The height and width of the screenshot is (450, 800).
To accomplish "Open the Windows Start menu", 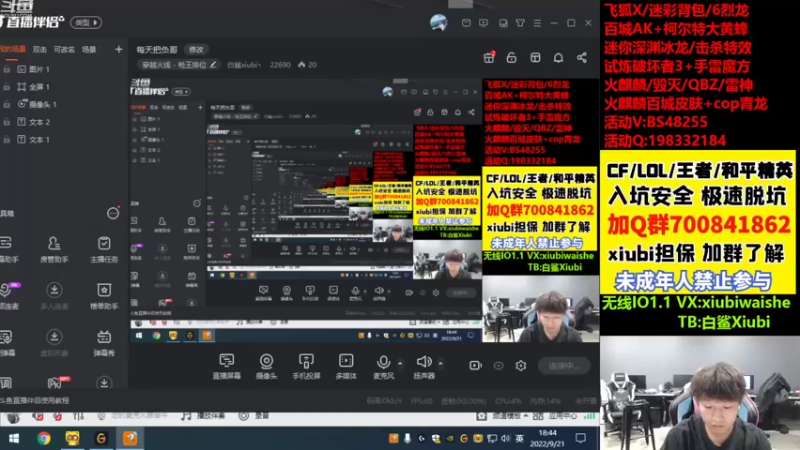I will pyautogui.click(x=14, y=438).
